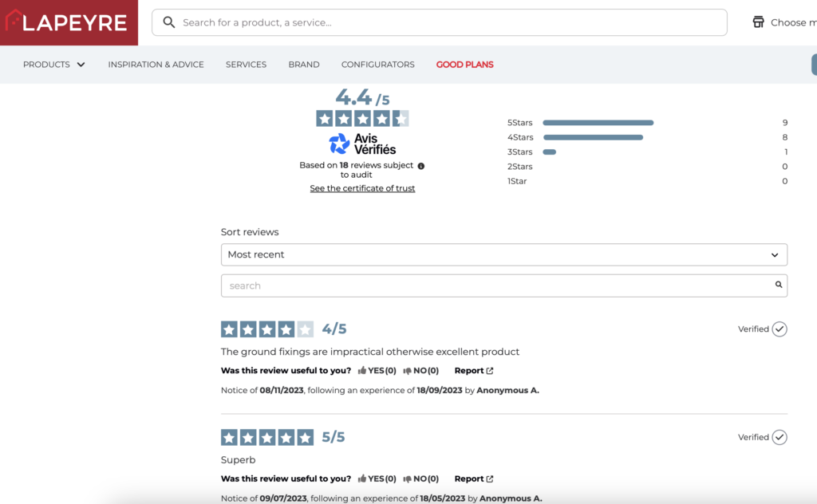Click the overall 4.4 star rating icons
This screenshot has height=504, width=817.
(362, 119)
